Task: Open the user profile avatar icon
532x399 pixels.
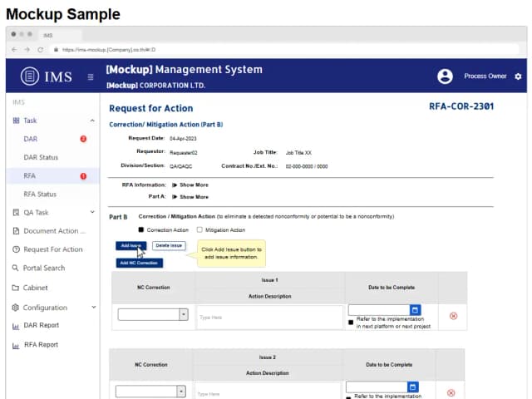Action: (445, 76)
